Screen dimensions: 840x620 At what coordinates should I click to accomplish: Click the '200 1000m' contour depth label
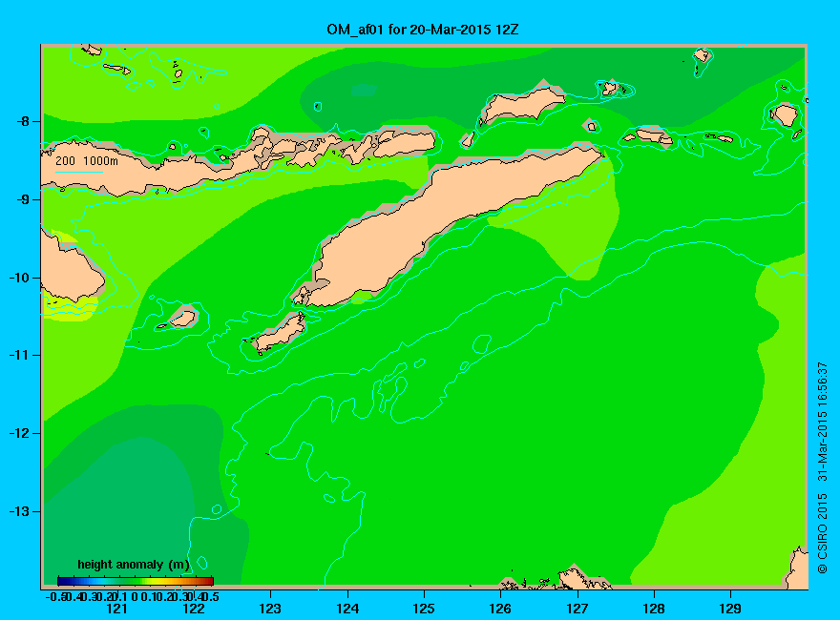click(x=87, y=160)
